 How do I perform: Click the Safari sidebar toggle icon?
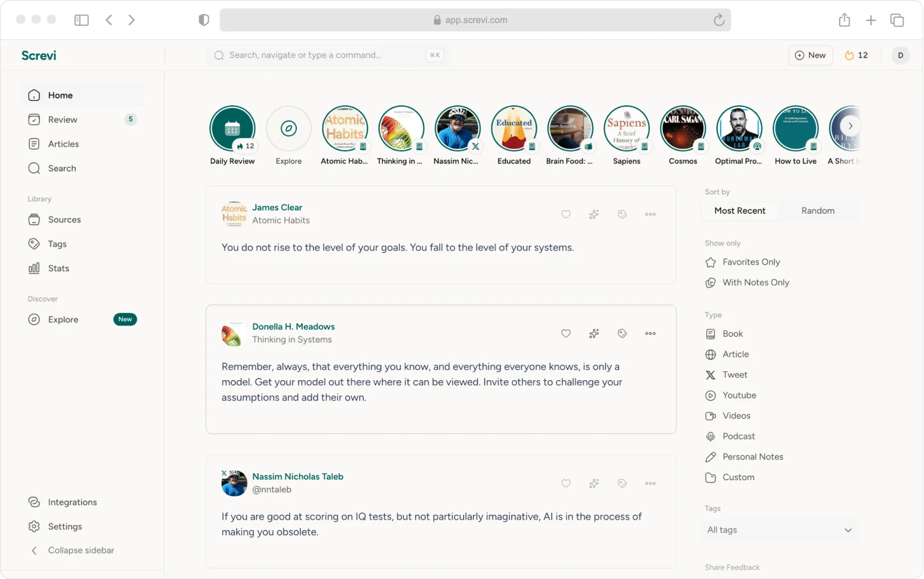click(81, 20)
